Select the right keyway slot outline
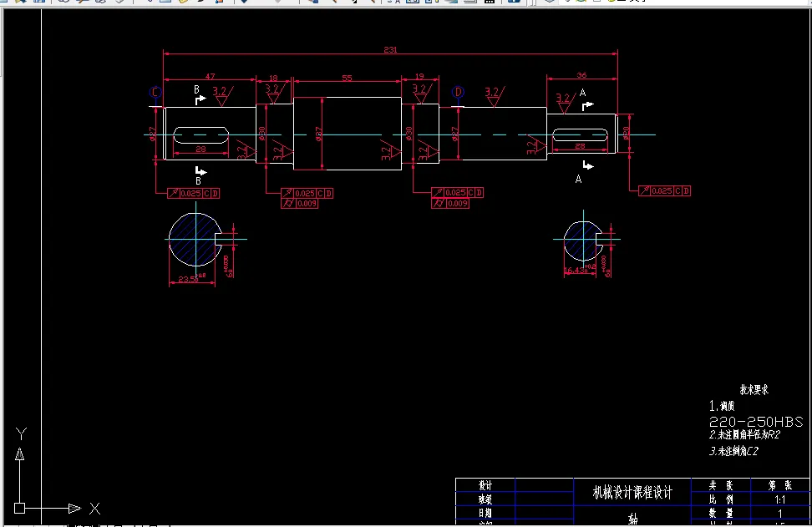Viewport: 812px width, 527px height. pyautogui.click(x=580, y=134)
